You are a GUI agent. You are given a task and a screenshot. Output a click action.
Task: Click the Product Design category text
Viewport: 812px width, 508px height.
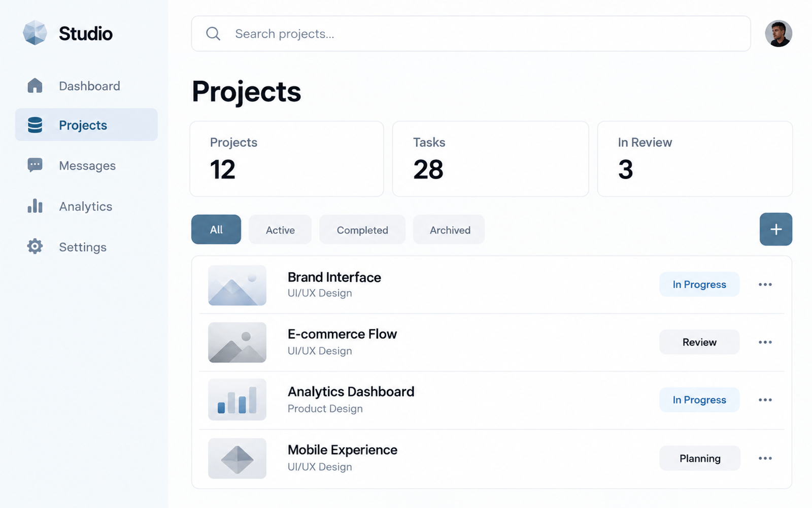pyautogui.click(x=325, y=409)
